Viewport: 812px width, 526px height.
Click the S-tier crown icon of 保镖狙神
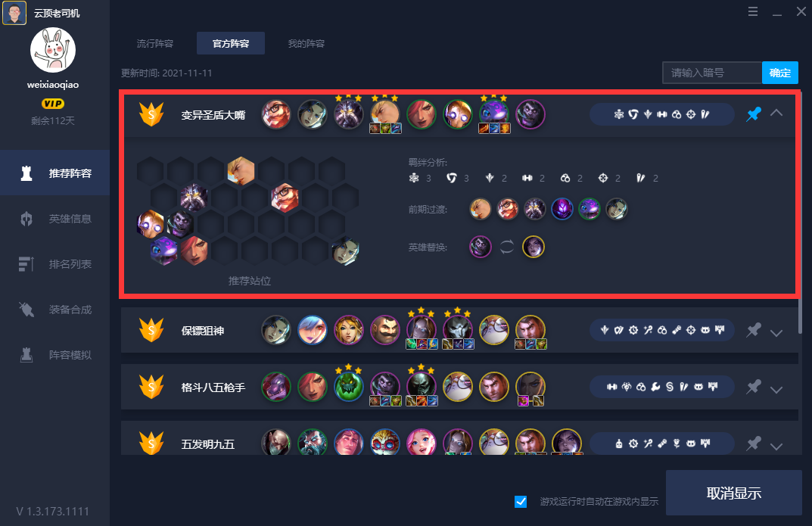(x=151, y=330)
